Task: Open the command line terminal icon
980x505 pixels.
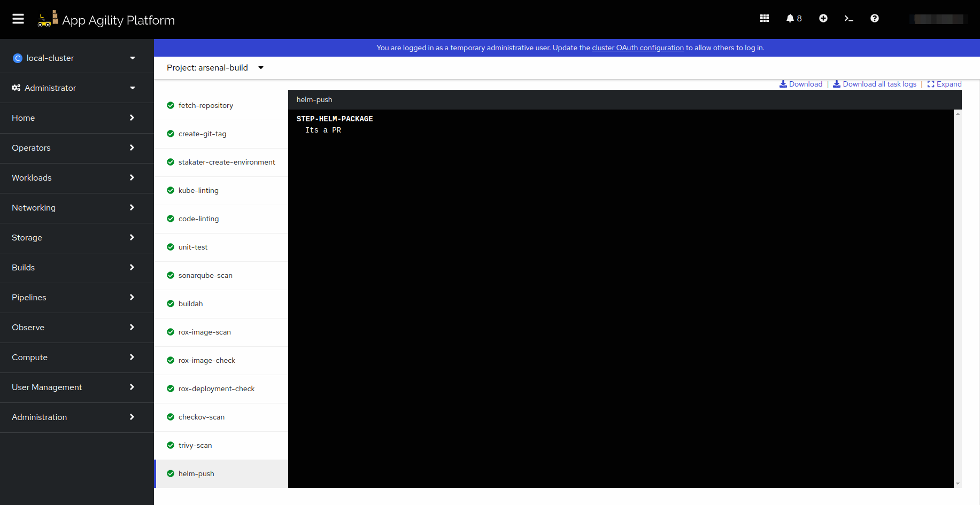Action: click(x=848, y=19)
